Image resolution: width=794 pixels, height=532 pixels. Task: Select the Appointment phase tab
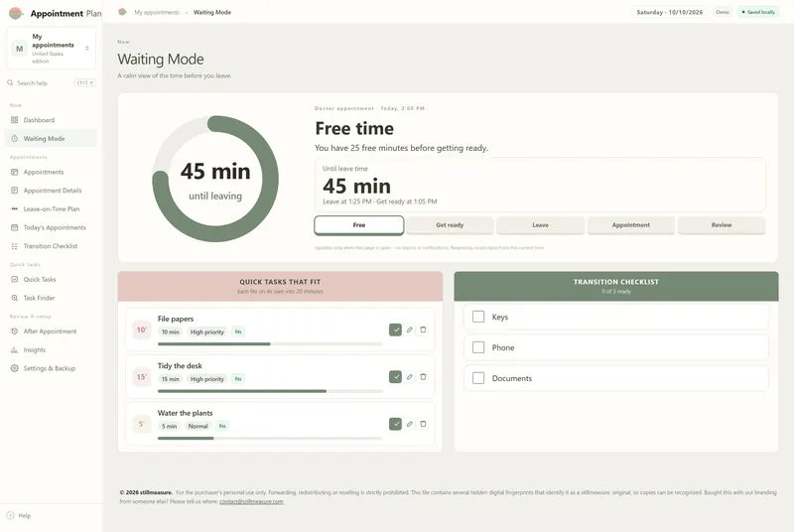point(631,225)
